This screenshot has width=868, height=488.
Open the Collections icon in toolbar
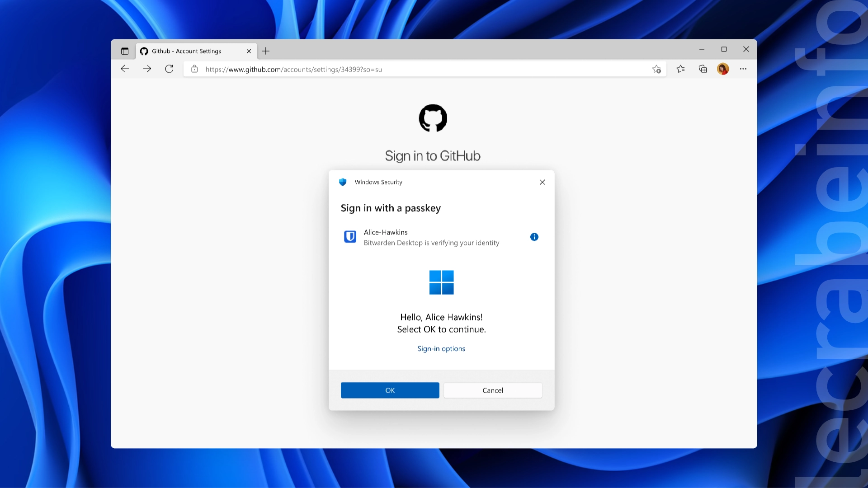click(x=703, y=69)
